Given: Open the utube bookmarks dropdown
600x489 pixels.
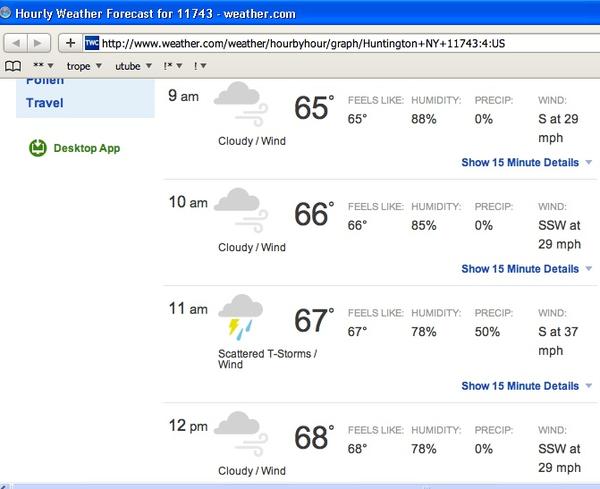Looking at the screenshot, I should click(133, 66).
